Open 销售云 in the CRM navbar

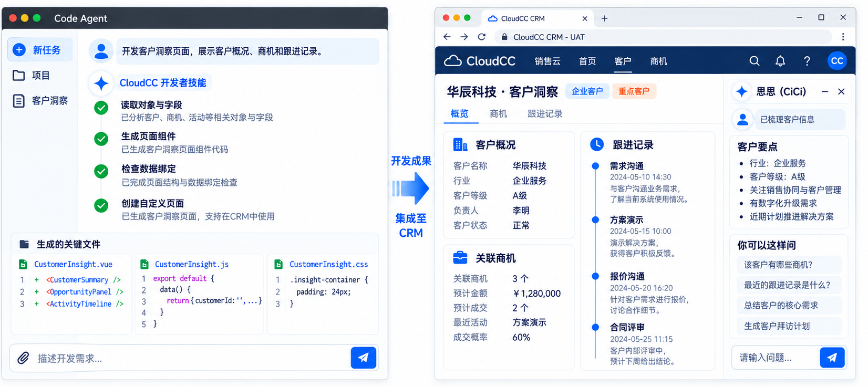[x=547, y=61]
